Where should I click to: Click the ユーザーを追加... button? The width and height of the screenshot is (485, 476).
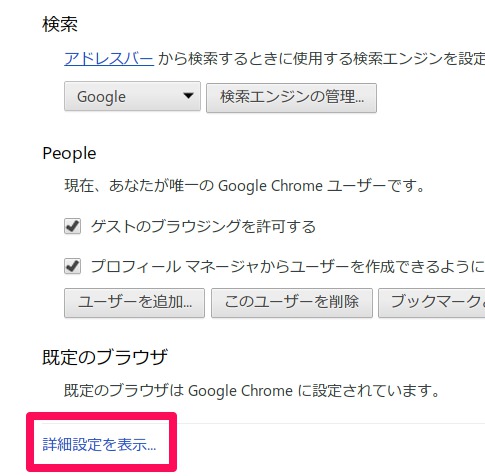pyautogui.click(x=134, y=303)
